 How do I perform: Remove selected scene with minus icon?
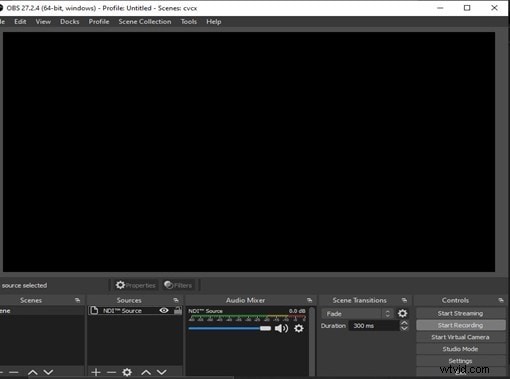tap(14, 372)
